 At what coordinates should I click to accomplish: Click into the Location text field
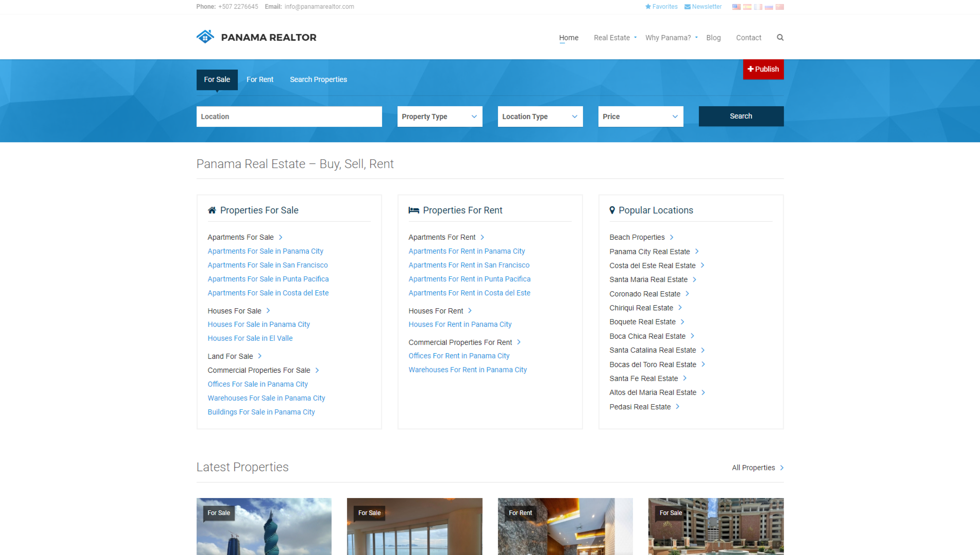(x=289, y=116)
